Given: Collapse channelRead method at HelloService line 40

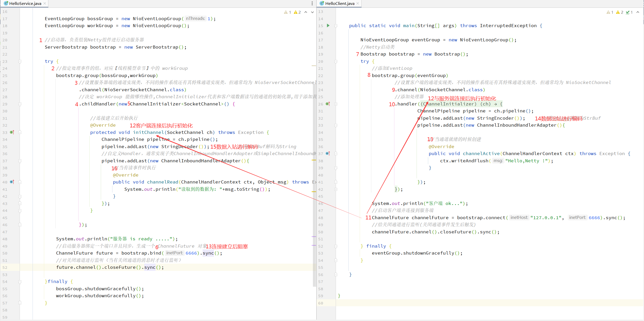Looking at the screenshot, I should (x=20, y=182).
